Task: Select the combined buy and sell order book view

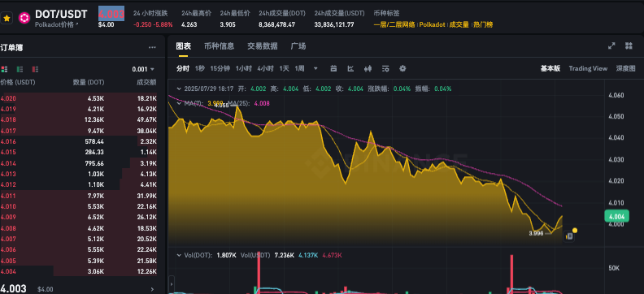Action: (5, 69)
